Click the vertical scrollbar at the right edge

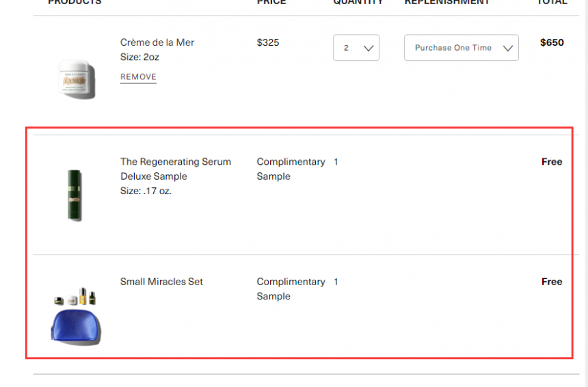(x=585, y=193)
